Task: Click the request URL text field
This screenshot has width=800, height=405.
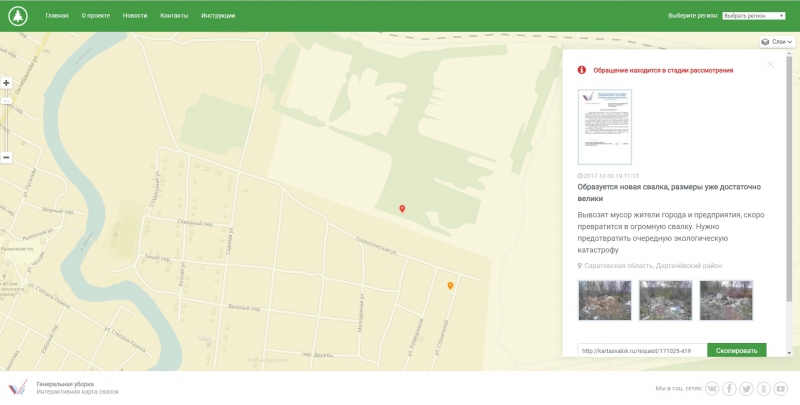Action: click(642, 351)
